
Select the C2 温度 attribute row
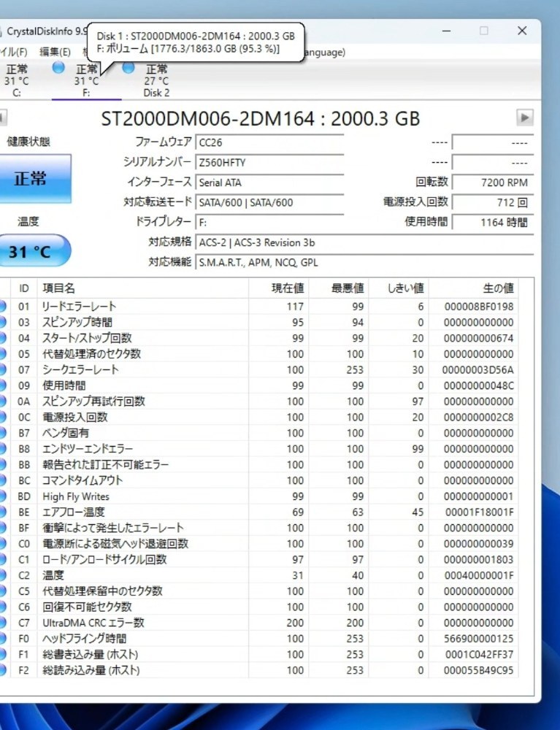[258, 575]
